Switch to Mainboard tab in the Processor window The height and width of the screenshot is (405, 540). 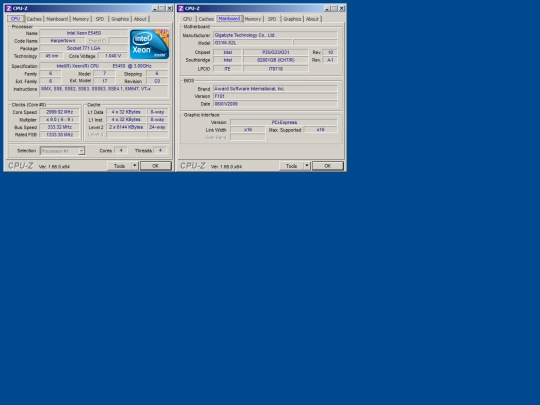[57, 19]
